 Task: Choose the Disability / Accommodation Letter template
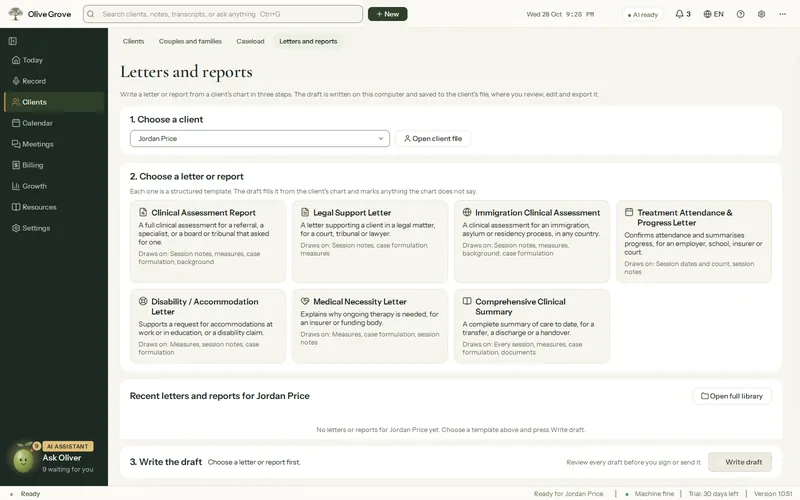pyautogui.click(x=208, y=327)
